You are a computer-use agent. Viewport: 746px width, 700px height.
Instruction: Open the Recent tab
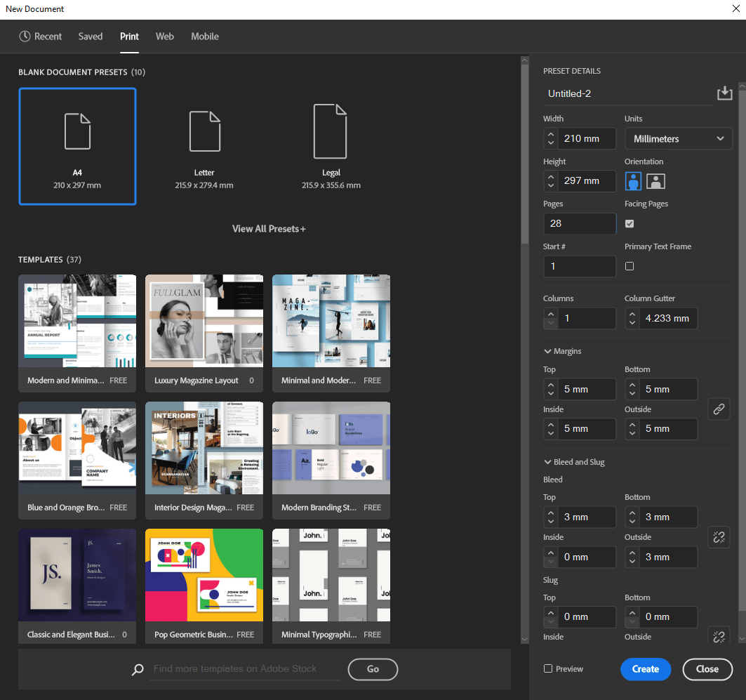click(41, 37)
